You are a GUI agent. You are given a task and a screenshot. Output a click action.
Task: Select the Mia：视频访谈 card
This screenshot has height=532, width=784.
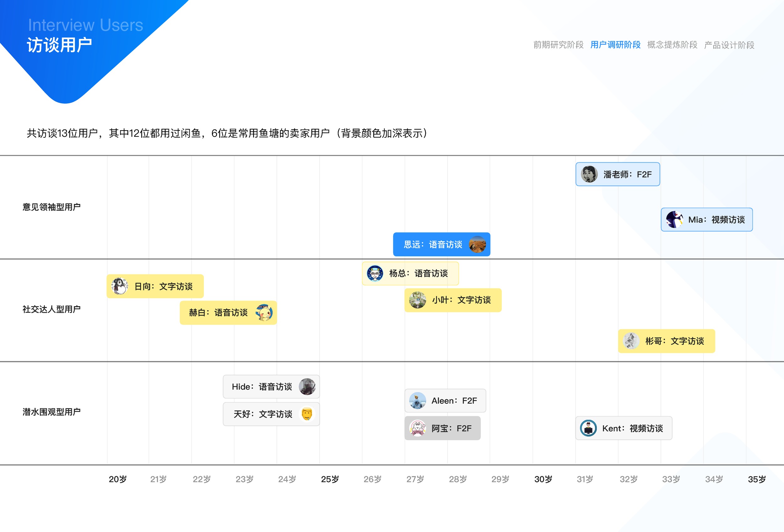pyautogui.click(x=707, y=220)
